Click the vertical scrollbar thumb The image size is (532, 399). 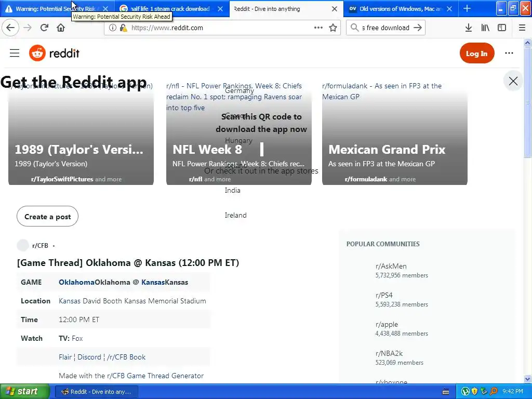pyautogui.click(x=527, y=102)
